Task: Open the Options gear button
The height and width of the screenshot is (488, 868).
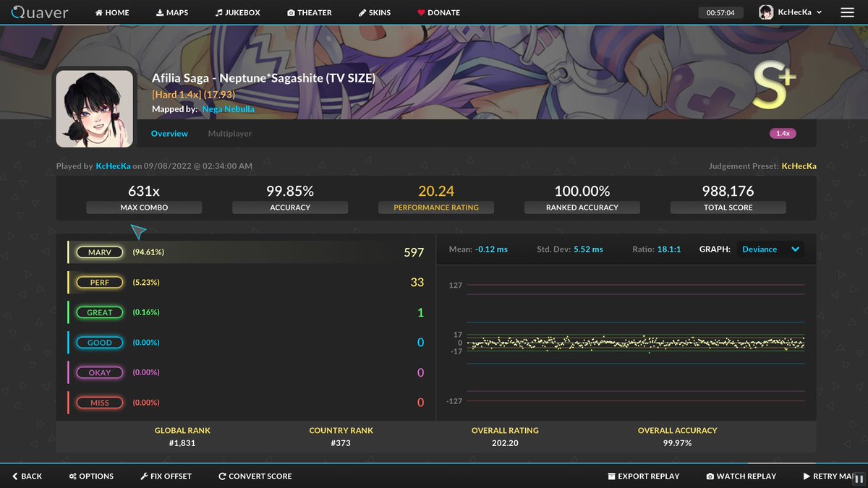Action: tap(91, 476)
